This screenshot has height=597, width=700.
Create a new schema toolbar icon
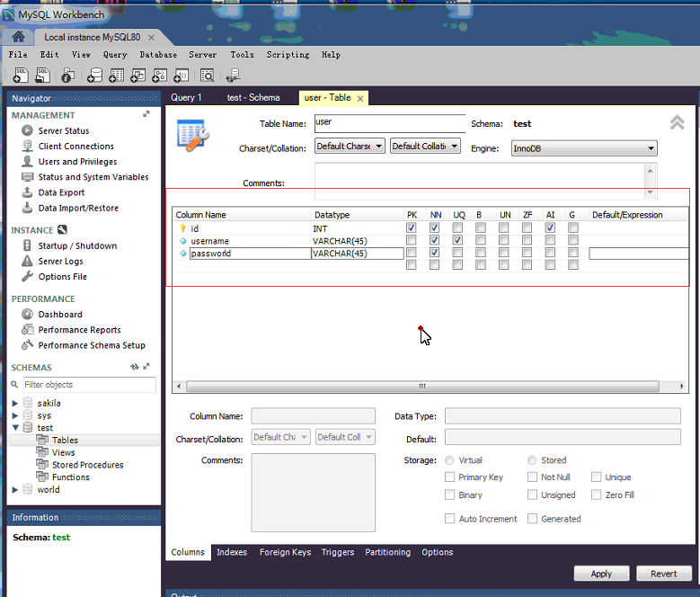tap(94, 75)
